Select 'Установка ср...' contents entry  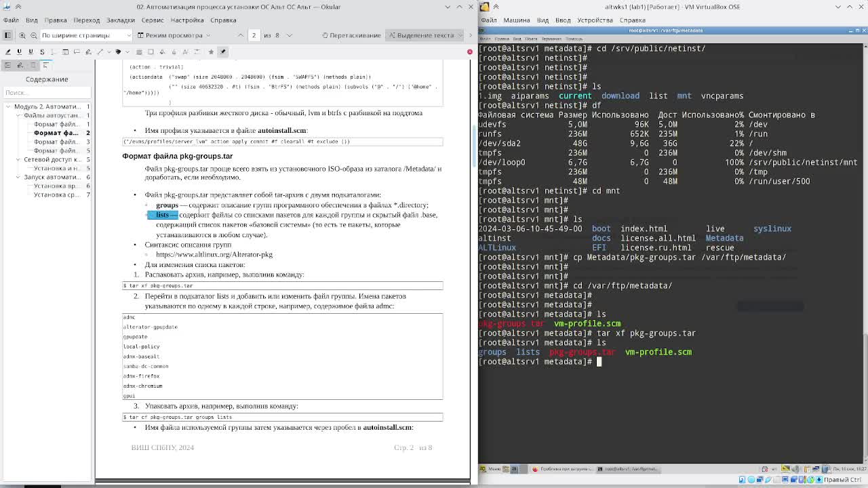(x=56, y=195)
